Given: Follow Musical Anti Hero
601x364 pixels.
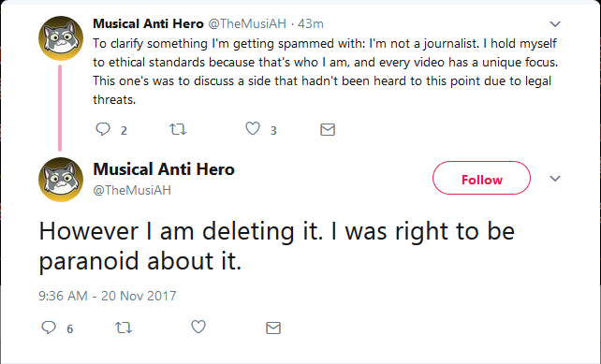Looking at the screenshot, I should point(482,178).
